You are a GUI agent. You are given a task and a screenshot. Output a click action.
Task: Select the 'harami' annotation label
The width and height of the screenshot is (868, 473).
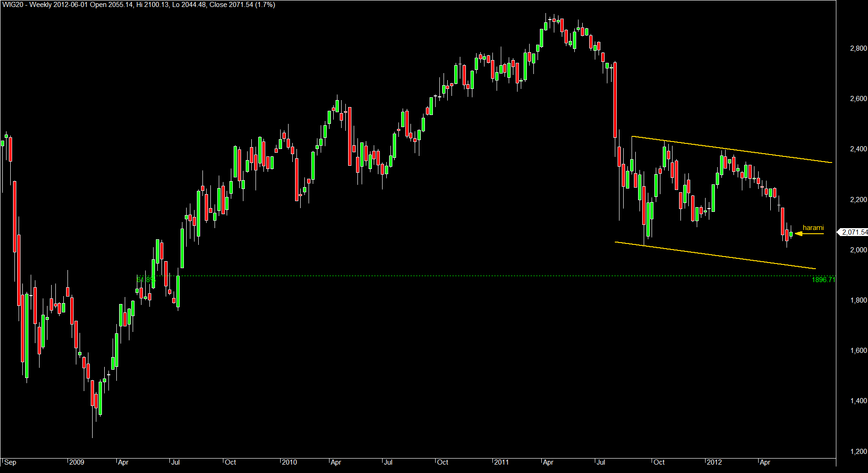click(813, 228)
